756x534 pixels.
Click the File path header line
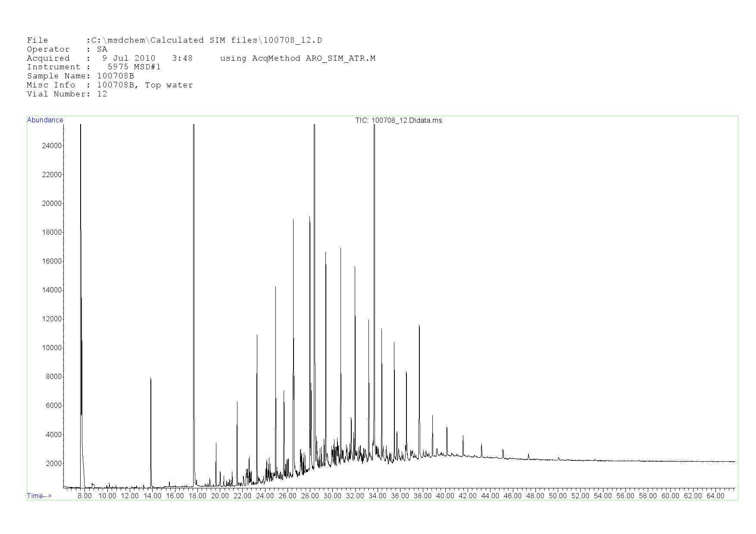(174, 40)
